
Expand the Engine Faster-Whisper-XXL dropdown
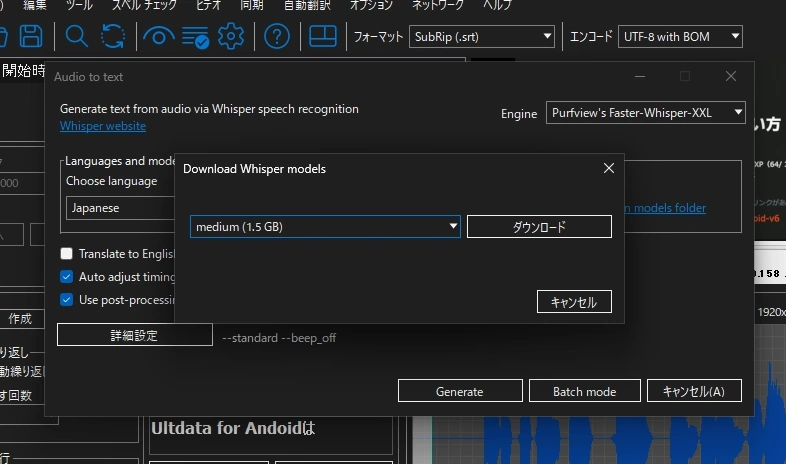tap(646, 113)
